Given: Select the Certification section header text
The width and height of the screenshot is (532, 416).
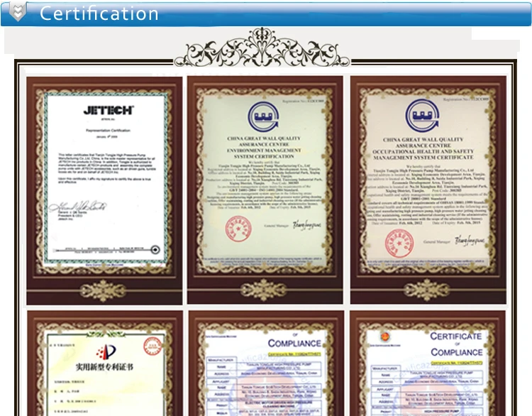Looking at the screenshot, I should pyautogui.click(x=99, y=14).
